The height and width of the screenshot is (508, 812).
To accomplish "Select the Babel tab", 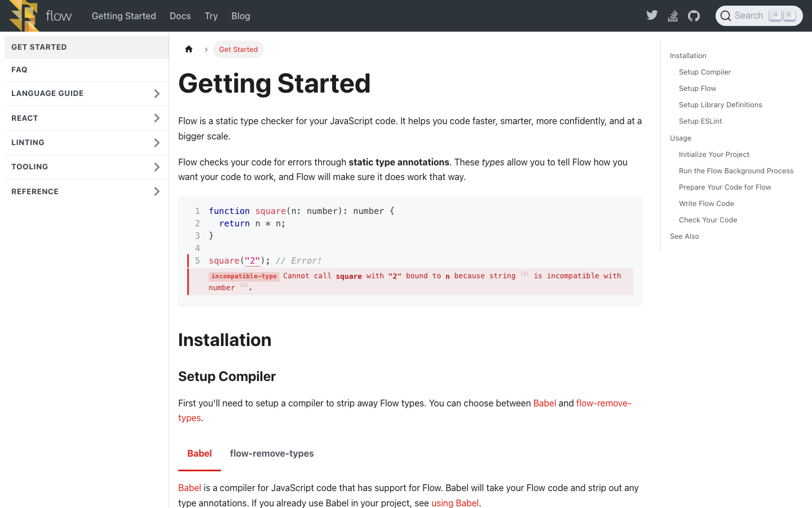I will (200, 453).
